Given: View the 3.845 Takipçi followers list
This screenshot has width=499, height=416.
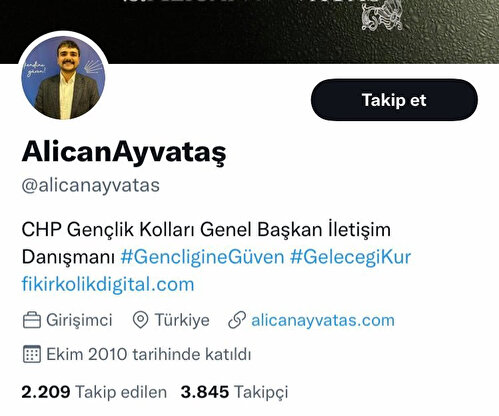Looking at the screenshot, I should pos(234,392).
